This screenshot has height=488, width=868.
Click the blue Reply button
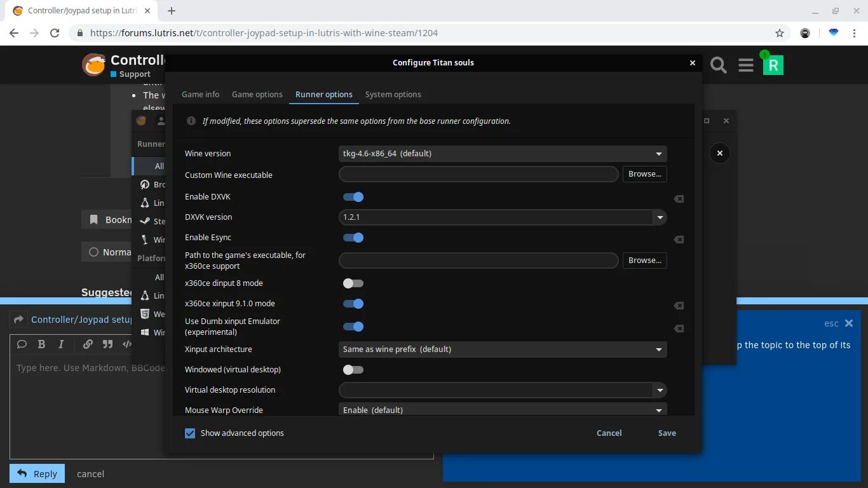[37, 473]
